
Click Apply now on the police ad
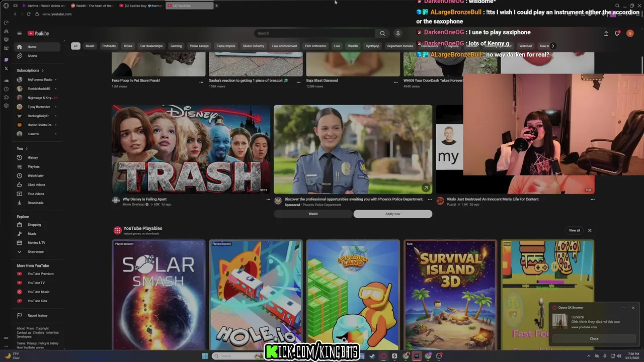393,214
